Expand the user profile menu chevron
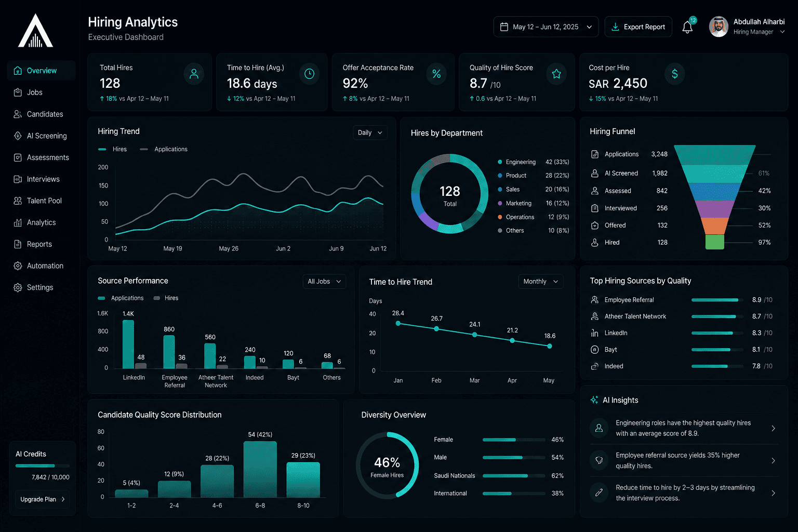 point(782,32)
